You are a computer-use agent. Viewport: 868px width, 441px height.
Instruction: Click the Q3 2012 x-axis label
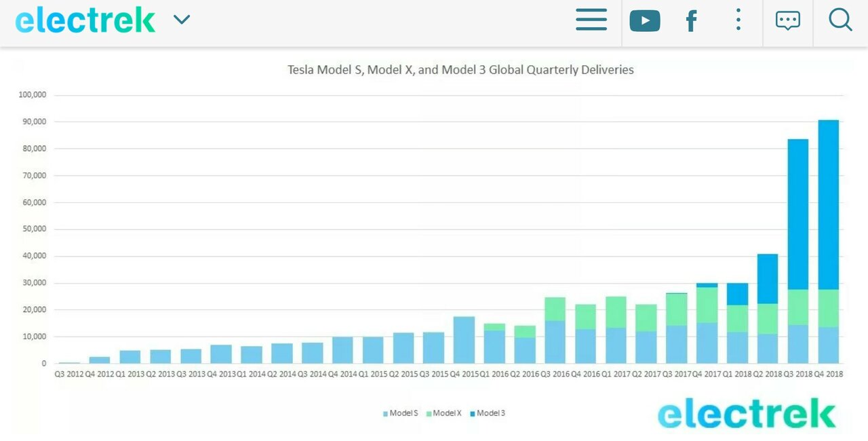(x=70, y=374)
